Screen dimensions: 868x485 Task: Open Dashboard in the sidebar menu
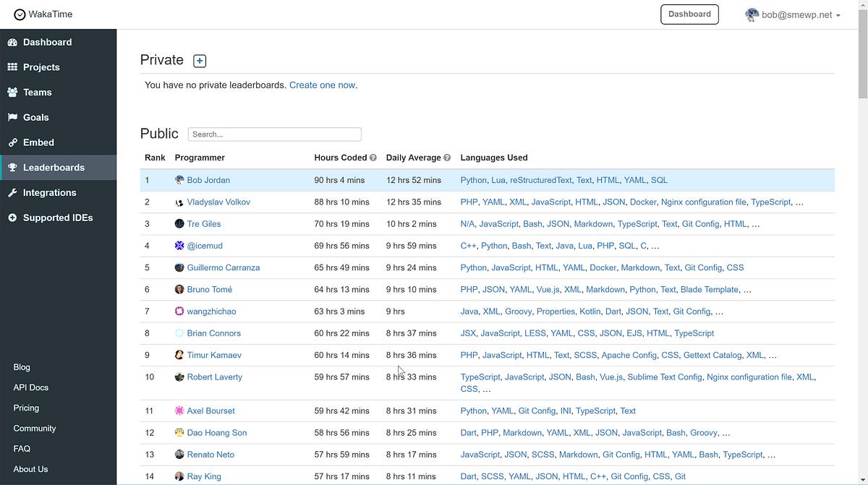click(47, 42)
